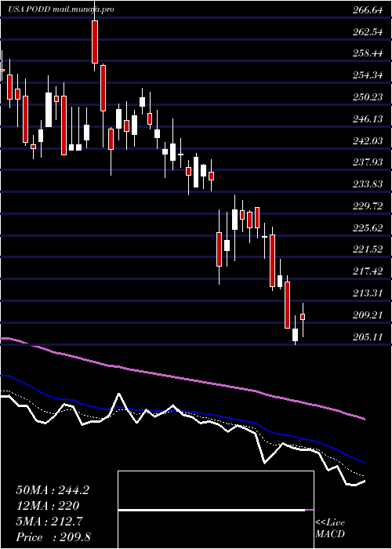This screenshot has width=392, height=549.
Task: Click the 262.54 price axis label
Action: click(367, 32)
